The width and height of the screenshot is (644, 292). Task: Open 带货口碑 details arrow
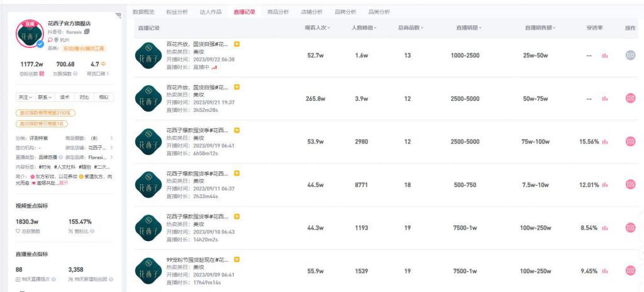[x=108, y=74]
